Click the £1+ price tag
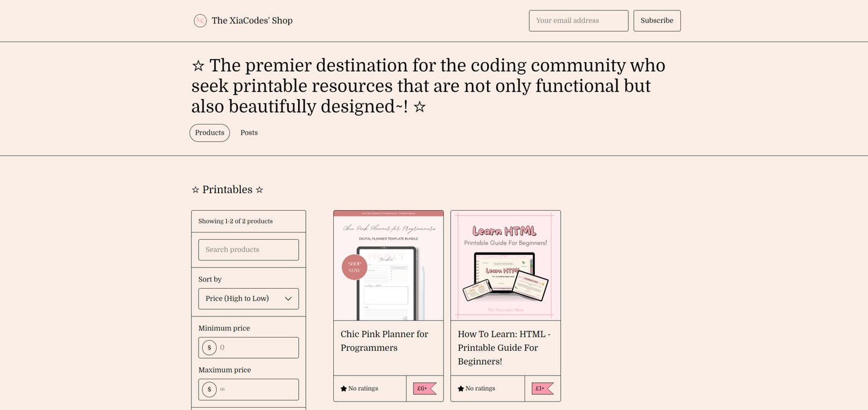The height and width of the screenshot is (410, 868). click(x=543, y=389)
